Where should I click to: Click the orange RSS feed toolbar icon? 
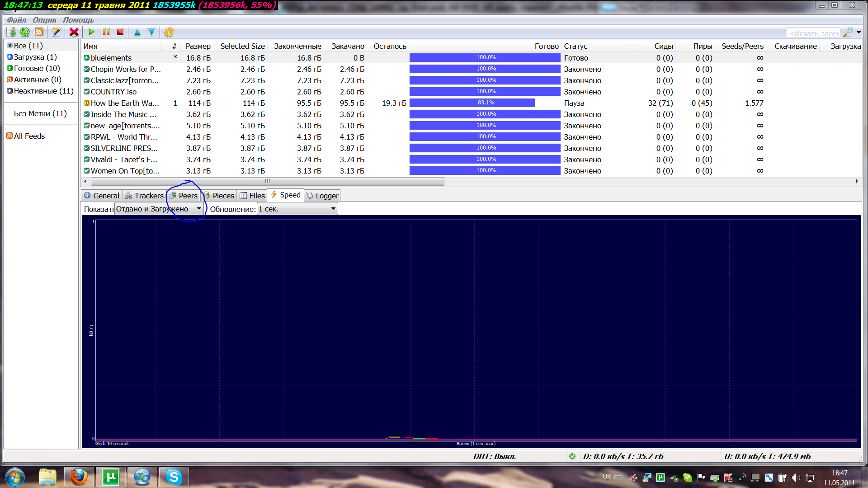[x=39, y=32]
